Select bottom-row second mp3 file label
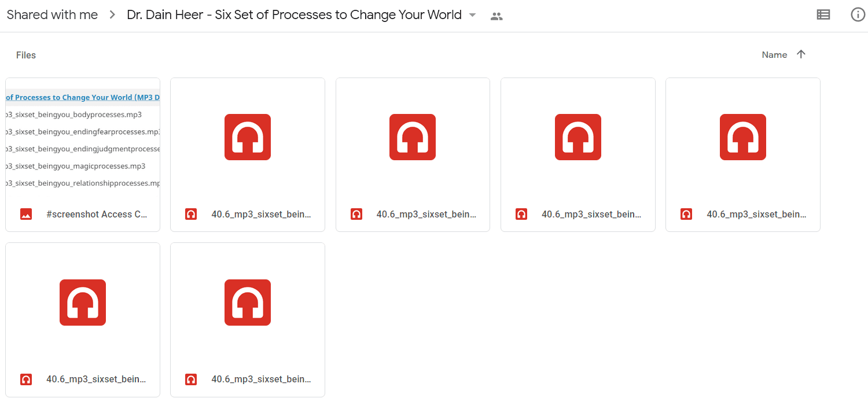The width and height of the screenshot is (868, 413). pyautogui.click(x=261, y=379)
